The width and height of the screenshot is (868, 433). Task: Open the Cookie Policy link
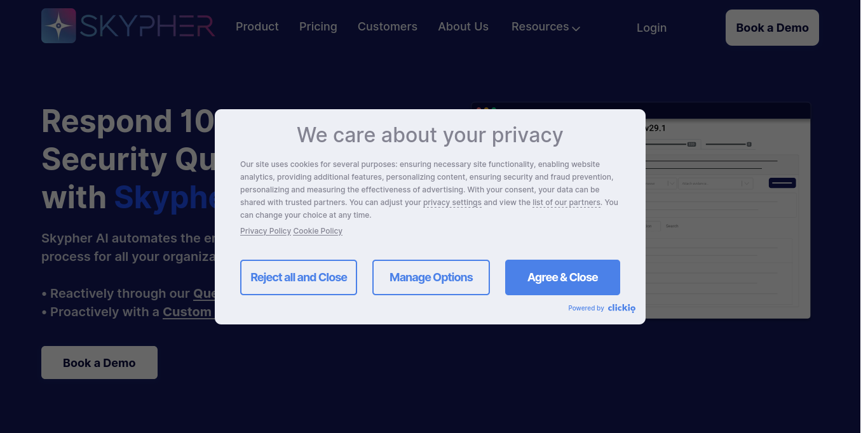coord(318,230)
